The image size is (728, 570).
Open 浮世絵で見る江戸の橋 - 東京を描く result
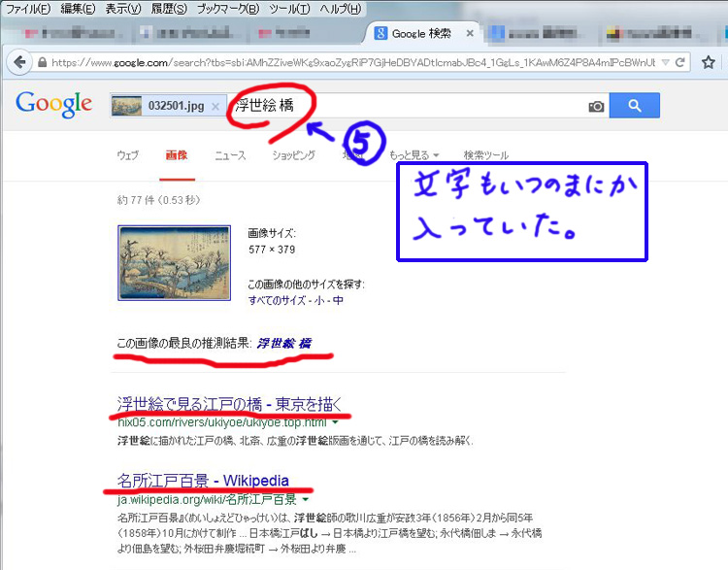(x=229, y=404)
